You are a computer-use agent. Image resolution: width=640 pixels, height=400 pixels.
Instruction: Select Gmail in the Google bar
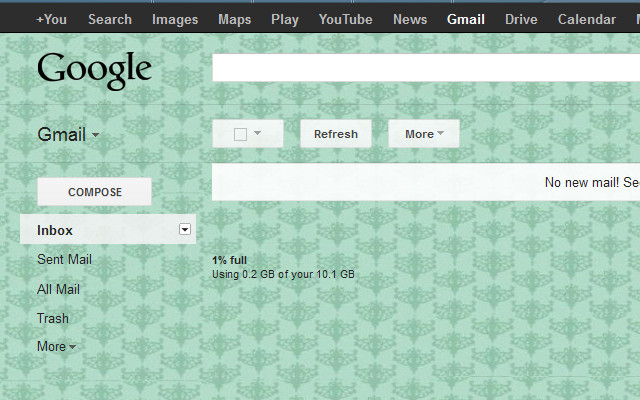[466, 19]
